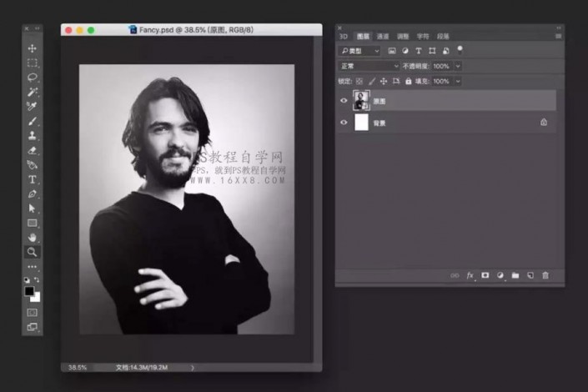Reset default foreground and background colors

pos(27,280)
